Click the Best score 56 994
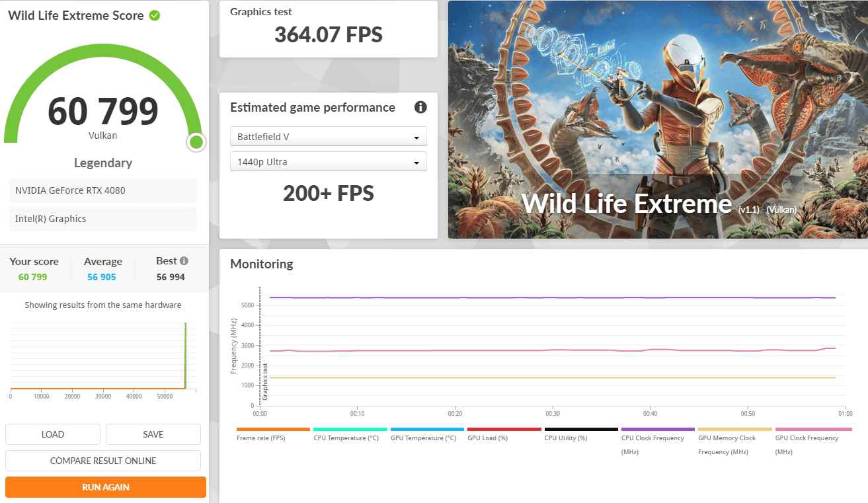 171,277
